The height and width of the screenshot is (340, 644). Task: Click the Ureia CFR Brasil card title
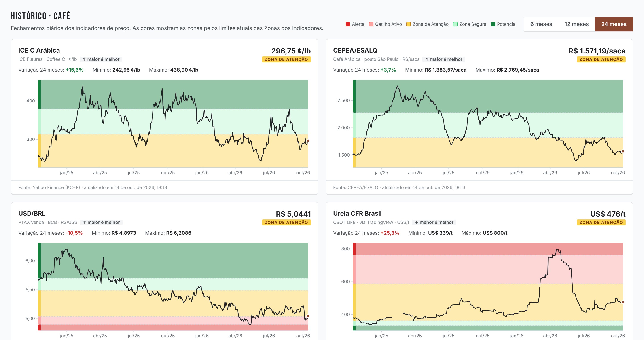357,213
